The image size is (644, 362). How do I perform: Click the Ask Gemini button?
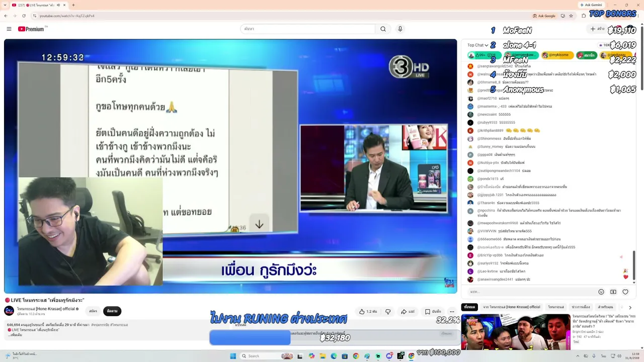pos(591,5)
